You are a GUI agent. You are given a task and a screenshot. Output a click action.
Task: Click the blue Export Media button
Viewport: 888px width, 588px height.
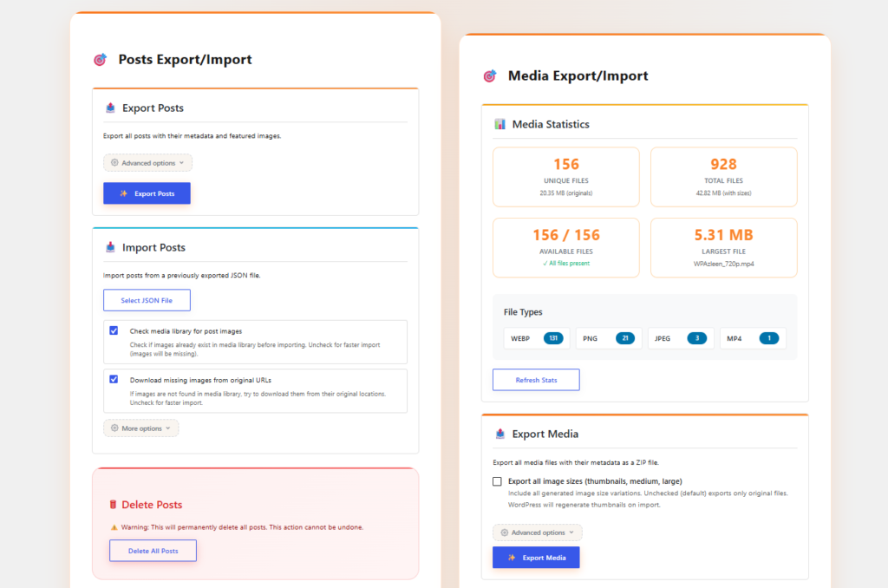(x=536, y=558)
